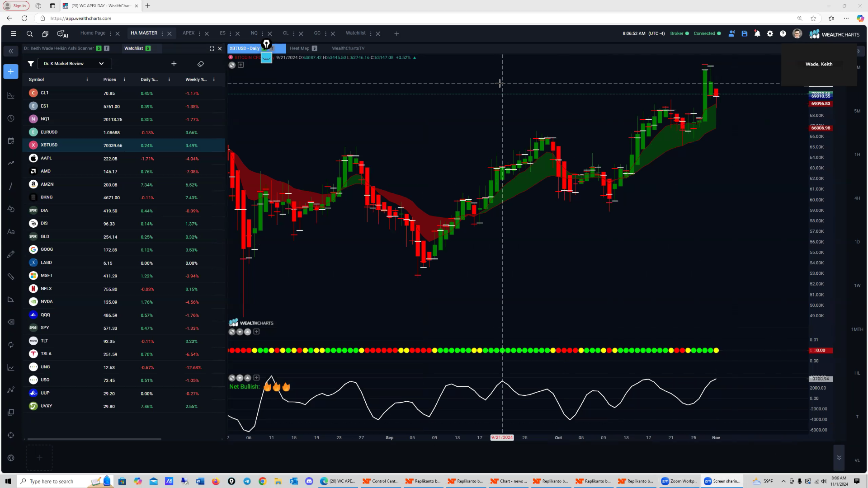868x488 pixels.
Task: Open Prices column options menu
Action: 124,80
